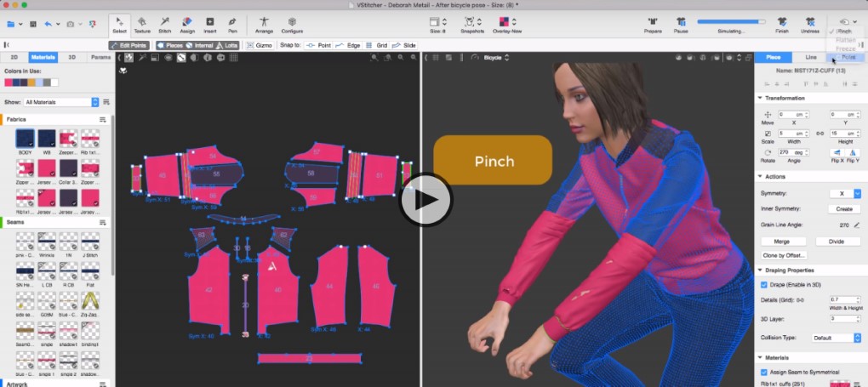Open the Snapshots selector
Image resolution: width=868 pixels, height=387 pixels.
472,25
